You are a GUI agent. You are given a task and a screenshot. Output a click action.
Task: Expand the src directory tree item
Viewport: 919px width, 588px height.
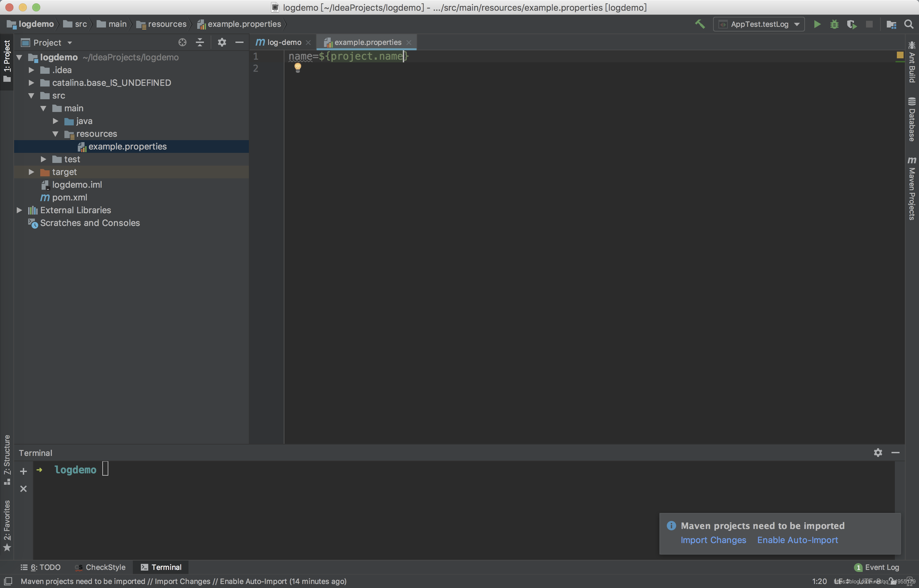click(32, 95)
